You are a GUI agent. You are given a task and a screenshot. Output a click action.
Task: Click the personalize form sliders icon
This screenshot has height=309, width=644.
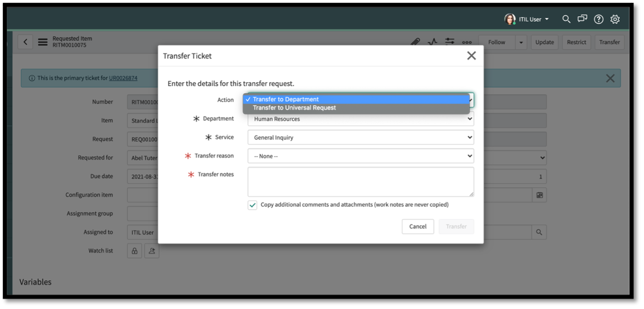tap(449, 42)
